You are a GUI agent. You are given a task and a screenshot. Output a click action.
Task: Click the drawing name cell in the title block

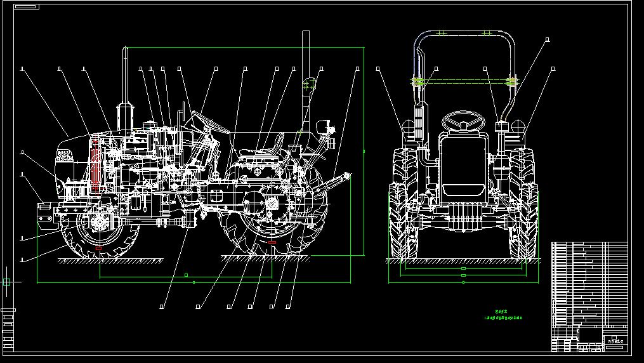(x=615, y=339)
